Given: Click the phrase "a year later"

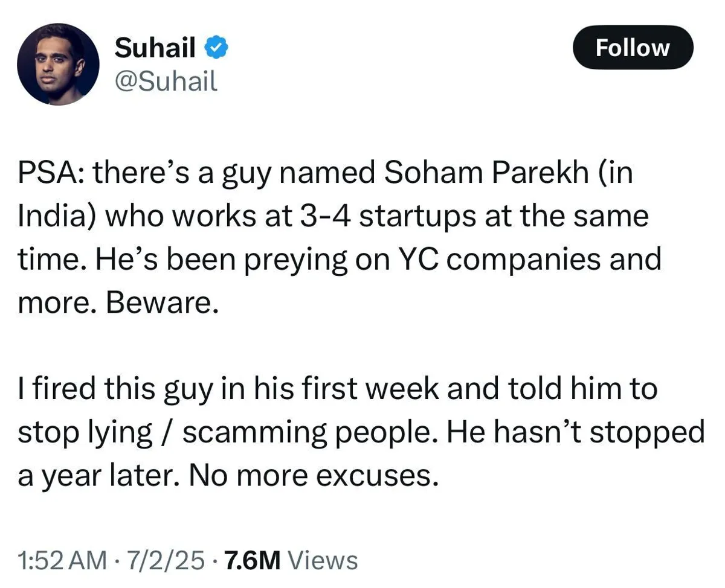Looking at the screenshot, I should coord(100,476).
